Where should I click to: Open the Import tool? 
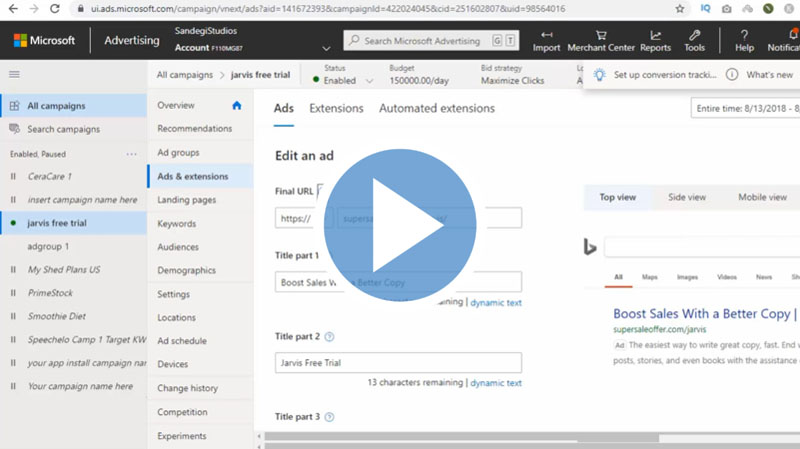coord(546,41)
